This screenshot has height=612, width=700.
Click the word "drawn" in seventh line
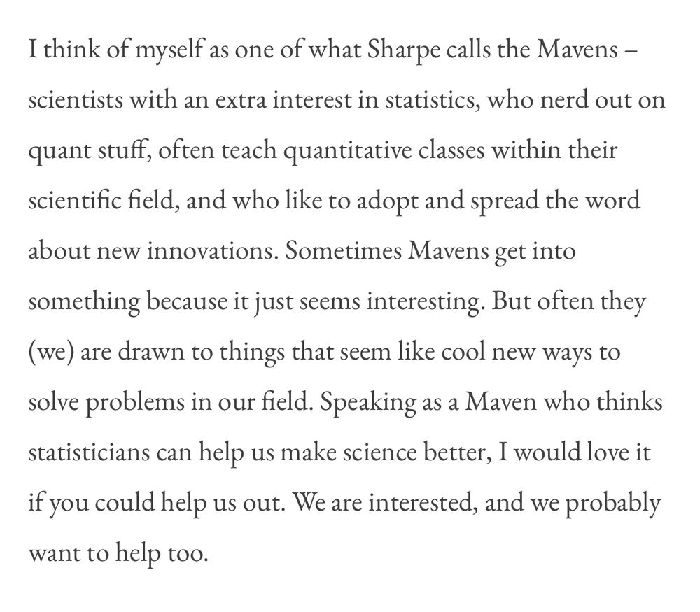coord(151,351)
